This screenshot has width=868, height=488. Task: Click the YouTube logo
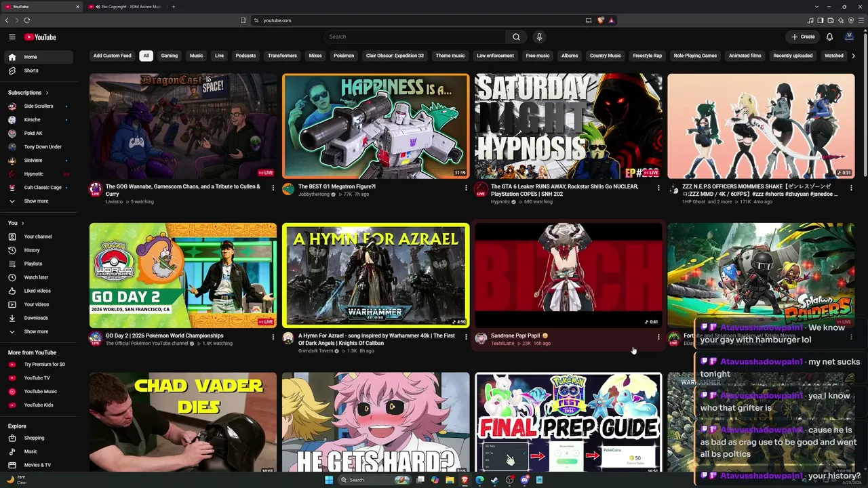click(x=40, y=37)
